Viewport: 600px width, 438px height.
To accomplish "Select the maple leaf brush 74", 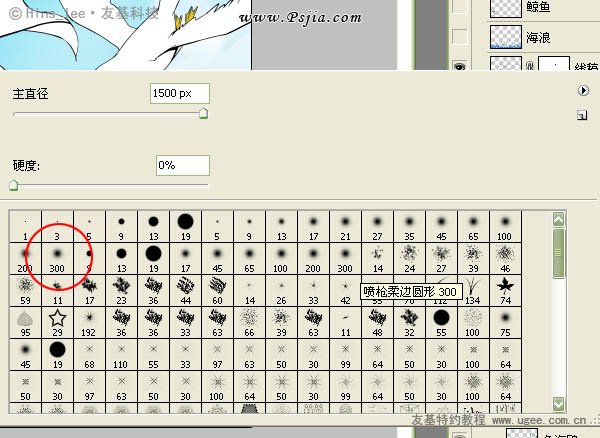I will tap(505, 290).
